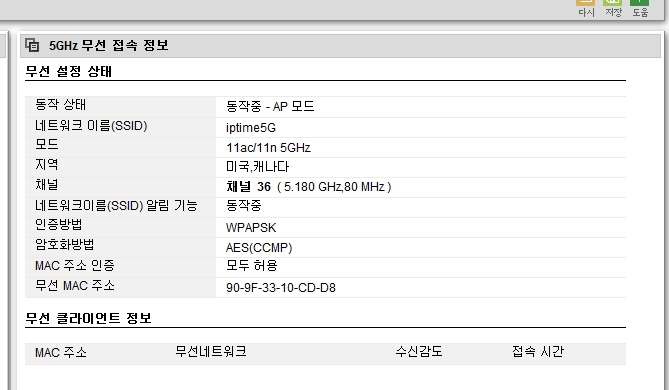Click the 미국,캐나다 region value
This screenshot has height=390, width=669.
coord(257,166)
